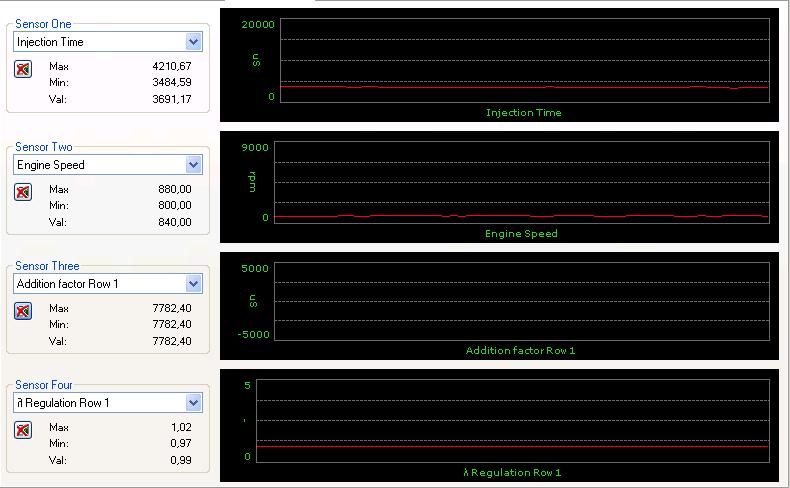Click the red X reset icon under Sensor Two
The height and width of the screenshot is (488, 790).
click(x=23, y=192)
